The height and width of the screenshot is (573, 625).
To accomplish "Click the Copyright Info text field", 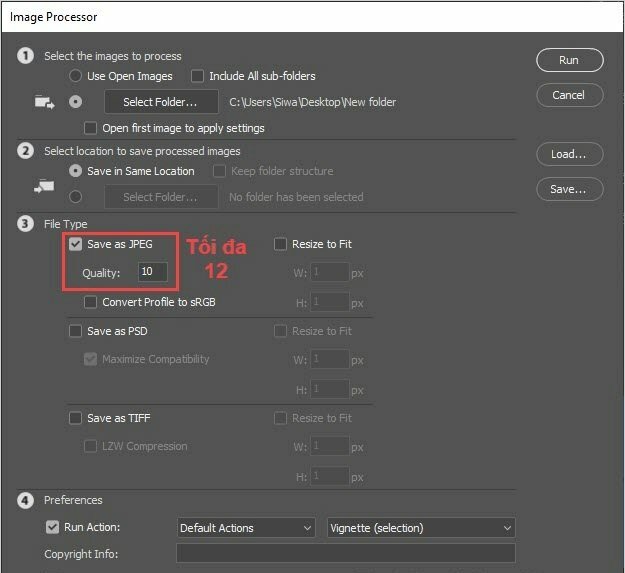I will 346,553.
